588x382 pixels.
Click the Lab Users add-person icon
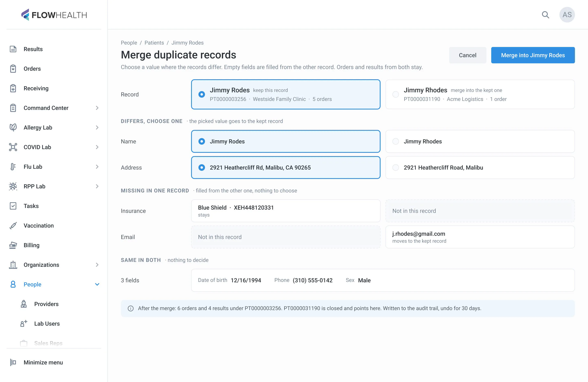24,323
